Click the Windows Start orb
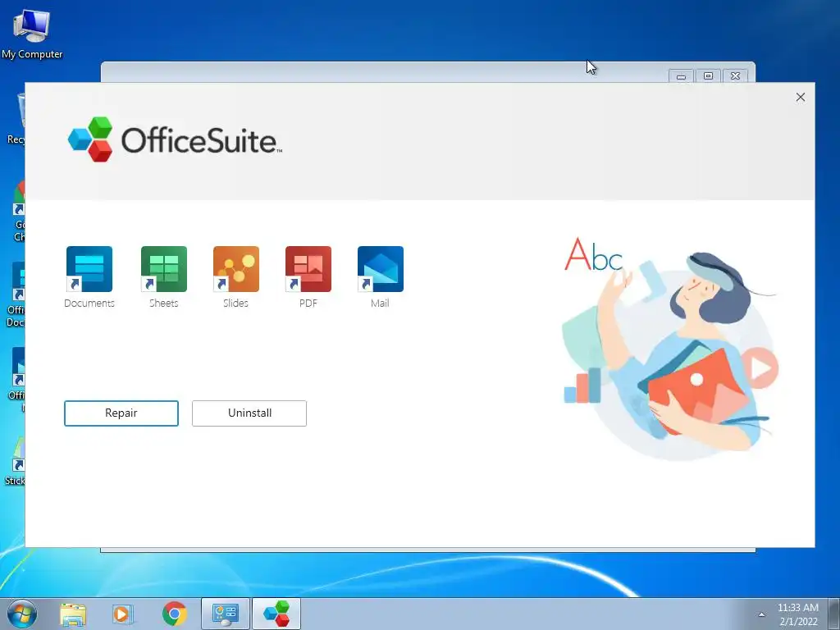This screenshot has height=630, width=840. tap(22, 614)
